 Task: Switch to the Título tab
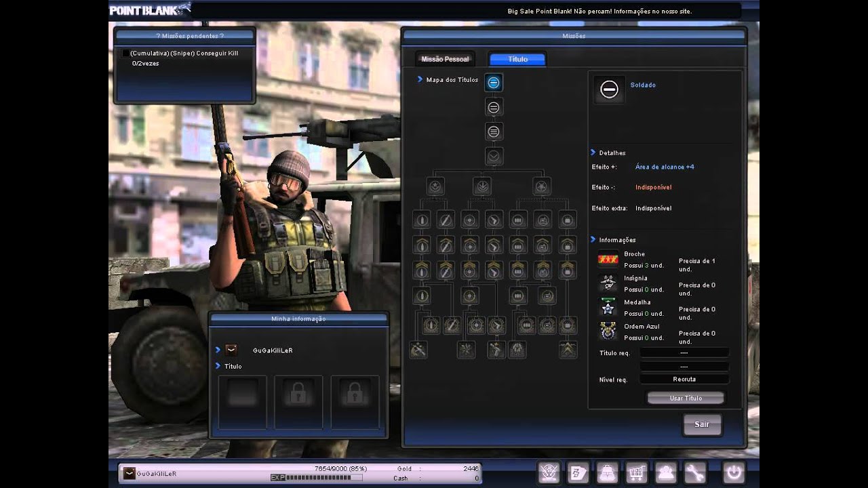pyautogui.click(x=517, y=59)
